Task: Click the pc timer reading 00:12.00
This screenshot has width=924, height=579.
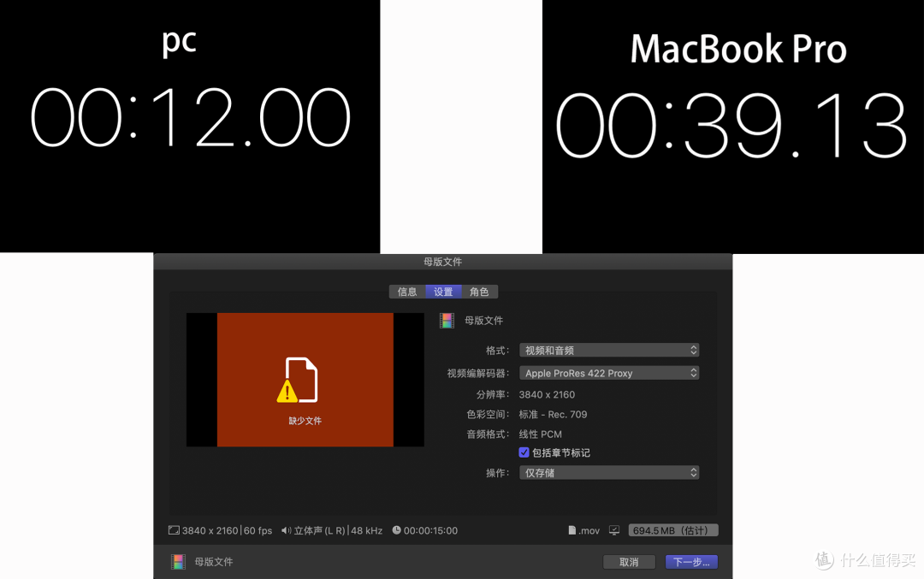Action: click(x=190, y=118)
